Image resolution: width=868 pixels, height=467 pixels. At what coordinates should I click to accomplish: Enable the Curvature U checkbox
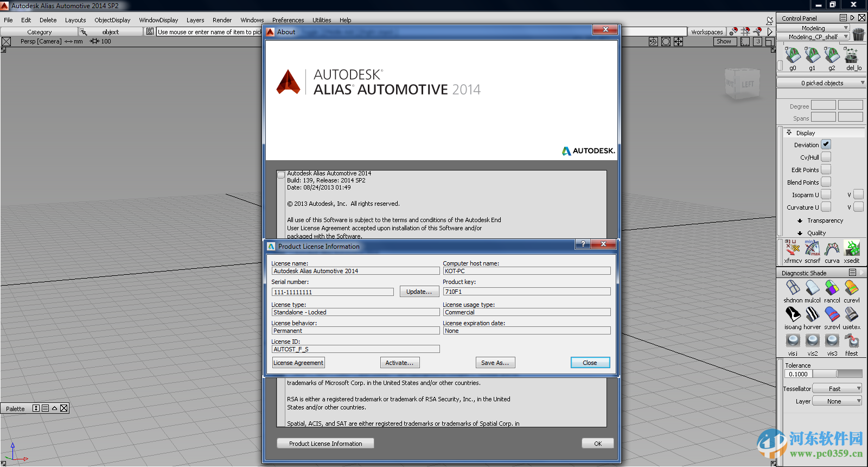click(x=826, y=207)
